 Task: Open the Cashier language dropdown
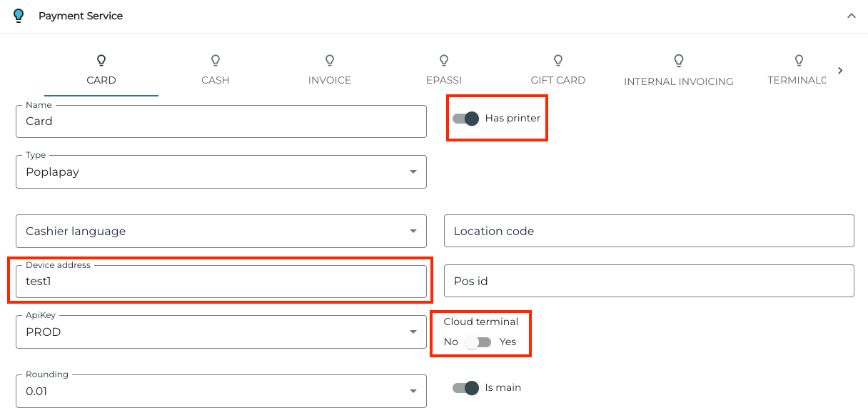tap(413, 231)
